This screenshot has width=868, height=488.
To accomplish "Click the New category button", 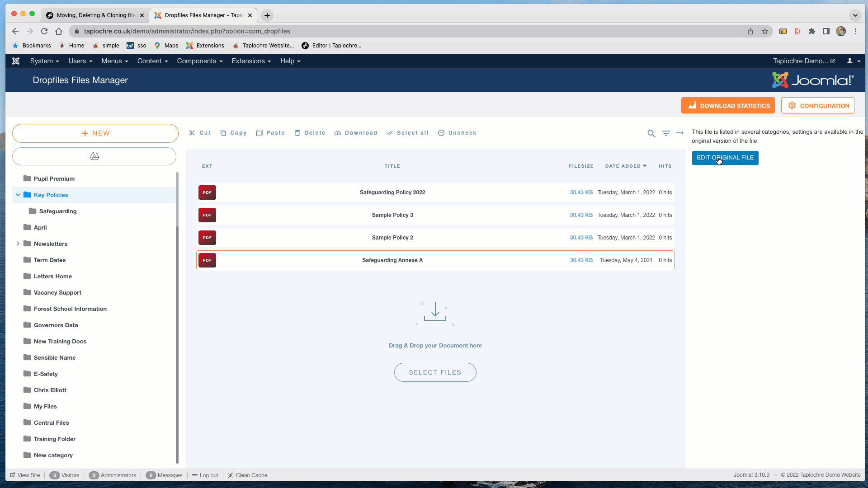I will [x=95, y=133].
